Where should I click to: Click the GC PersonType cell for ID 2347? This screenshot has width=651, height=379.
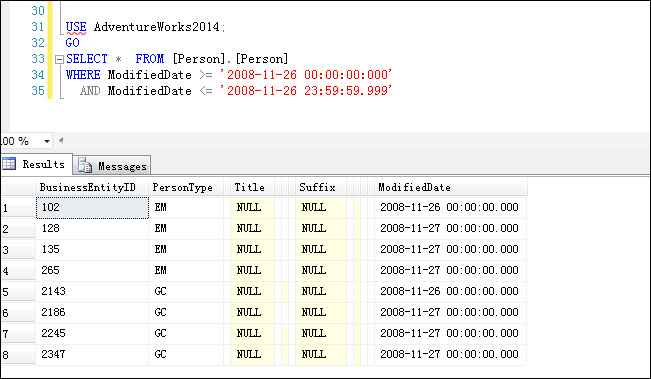coord(186,355)
